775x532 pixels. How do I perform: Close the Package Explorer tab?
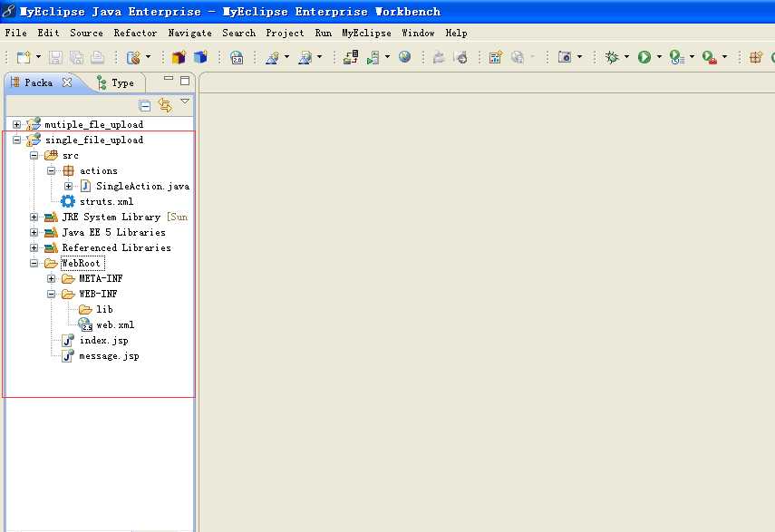(x=67, y=82)
